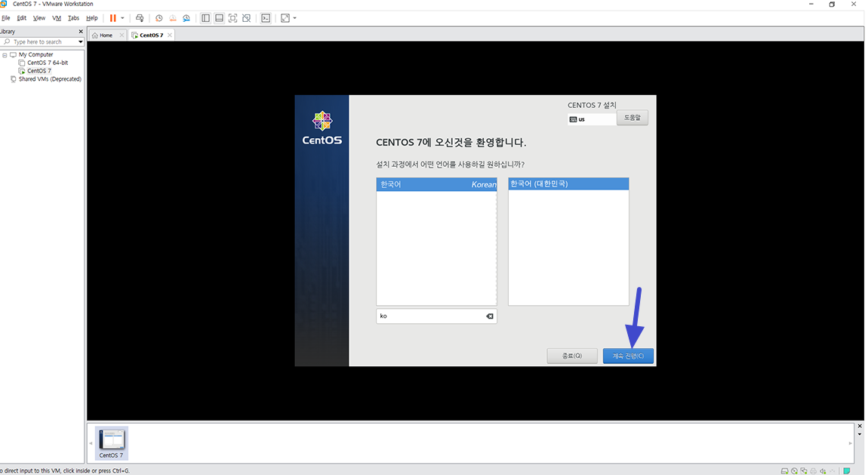
Task: Click the CD/DVD drive status icon
Action: [794, 471]
